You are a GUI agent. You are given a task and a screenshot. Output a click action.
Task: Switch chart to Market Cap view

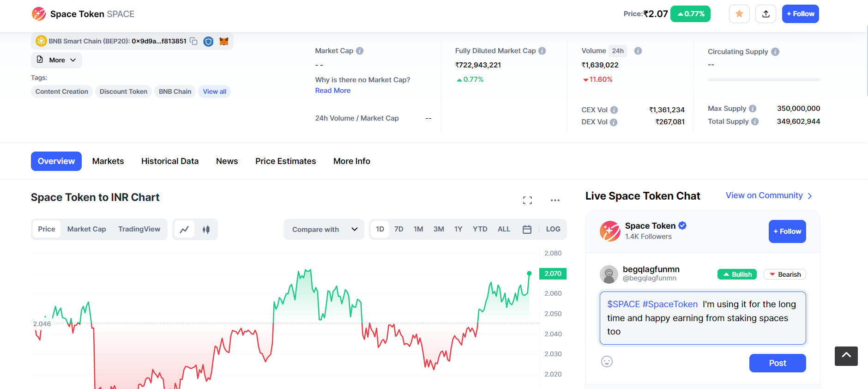point(87,229)
